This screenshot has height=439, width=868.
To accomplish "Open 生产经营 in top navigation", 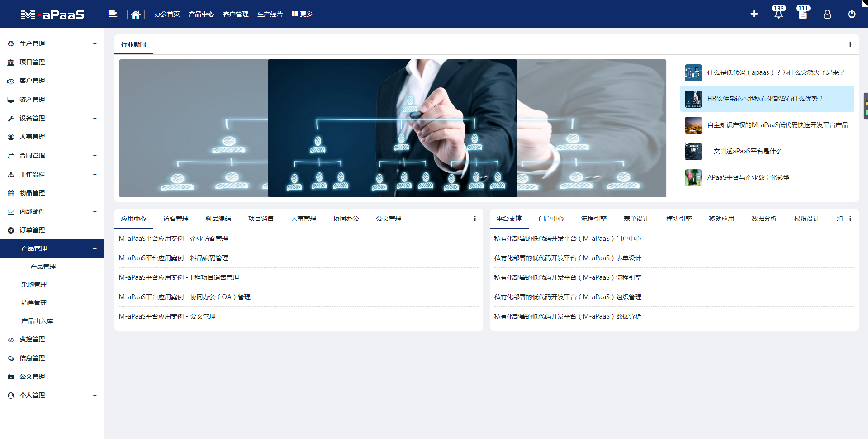I will click(270, 14).
